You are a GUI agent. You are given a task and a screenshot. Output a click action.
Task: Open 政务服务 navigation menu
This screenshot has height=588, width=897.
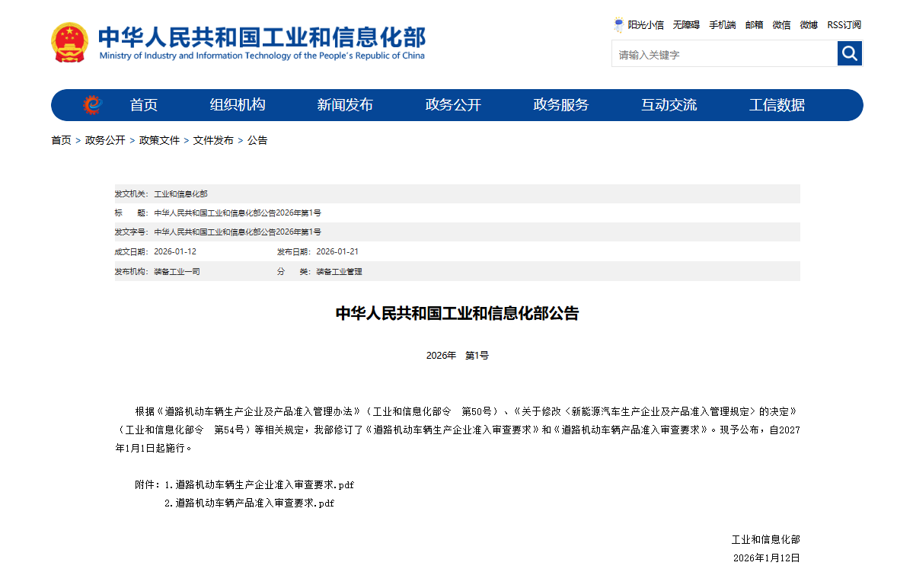pyautogui.click(x=560, y=104)
